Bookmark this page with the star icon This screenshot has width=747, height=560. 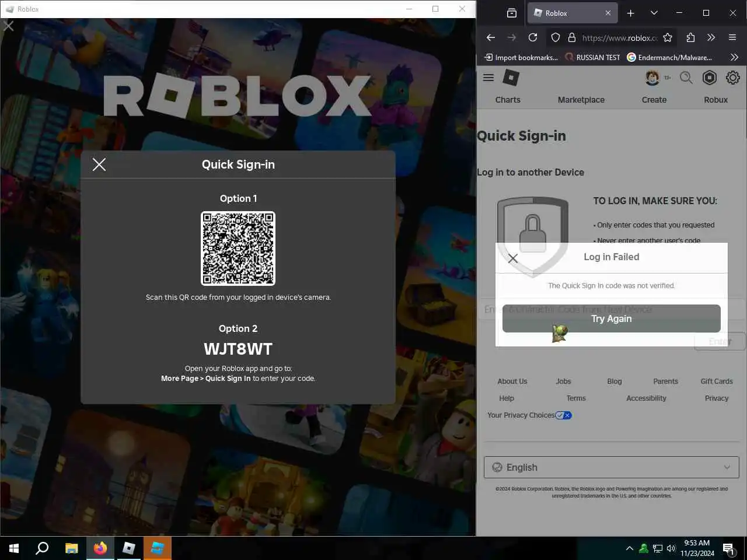668,37
